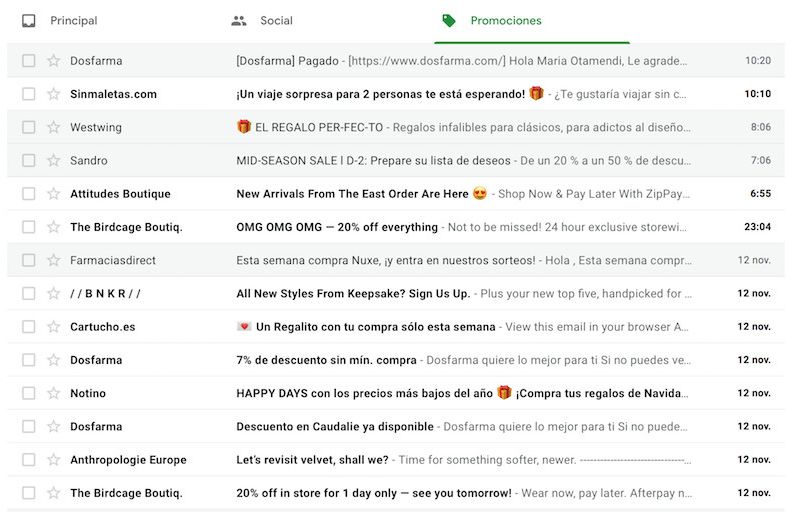786x512 pixels.
Task: Star the // B N K R // email
Action: tap(54, 293)
